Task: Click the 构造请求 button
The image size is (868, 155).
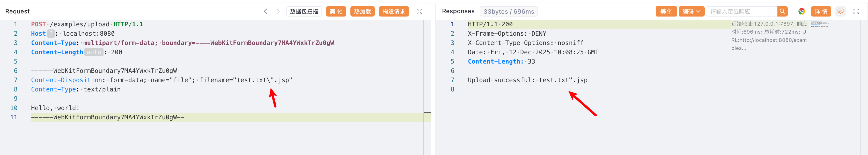Action: (394, 11)
